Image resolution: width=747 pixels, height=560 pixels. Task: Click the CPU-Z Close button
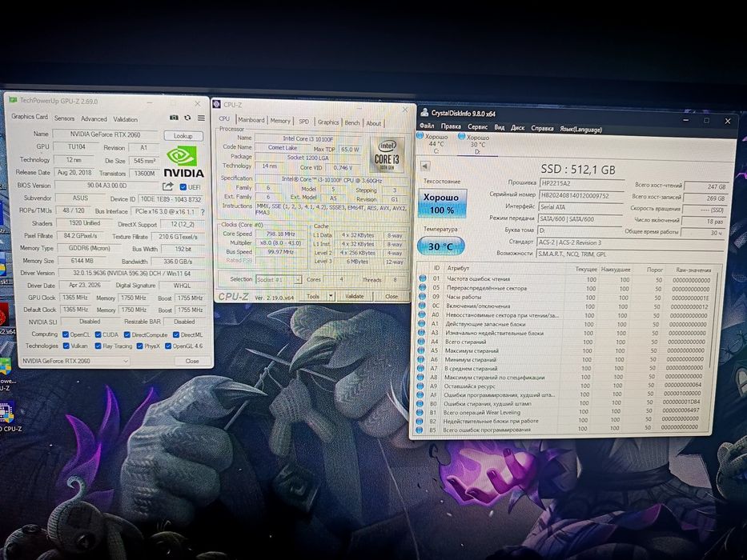pyautogui.click(x=392, y=296)
